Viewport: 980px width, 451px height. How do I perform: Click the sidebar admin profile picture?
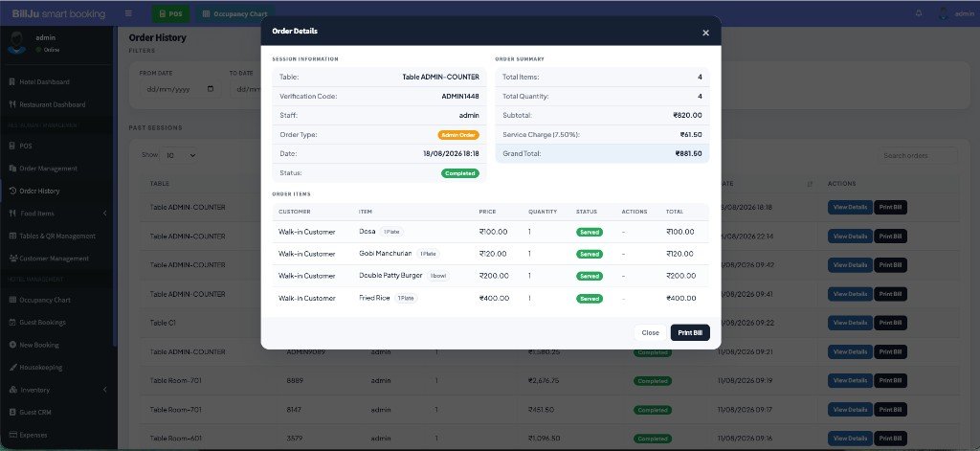pos(17,44)
